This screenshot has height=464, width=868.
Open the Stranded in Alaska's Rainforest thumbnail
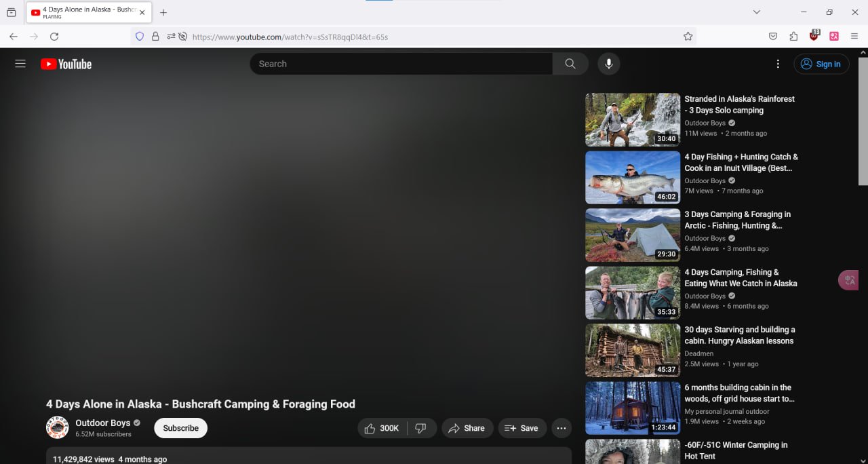632,119
